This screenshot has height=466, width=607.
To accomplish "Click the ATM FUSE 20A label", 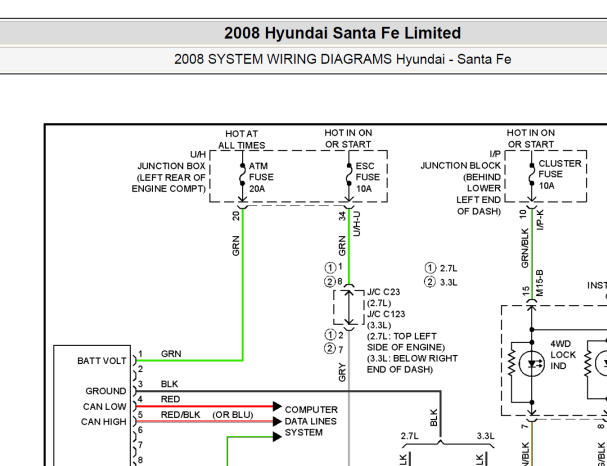I will click(261, 177).
